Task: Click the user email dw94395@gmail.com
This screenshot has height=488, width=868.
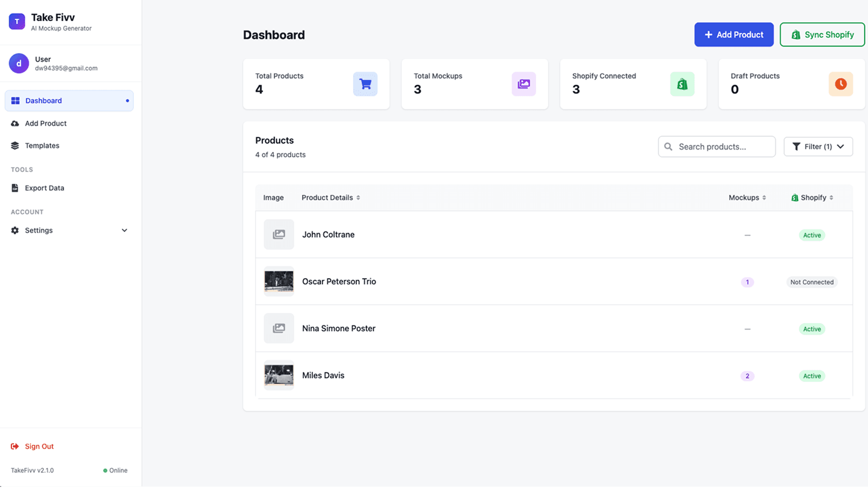Action: pyautogui.click(x=66, y=68)
